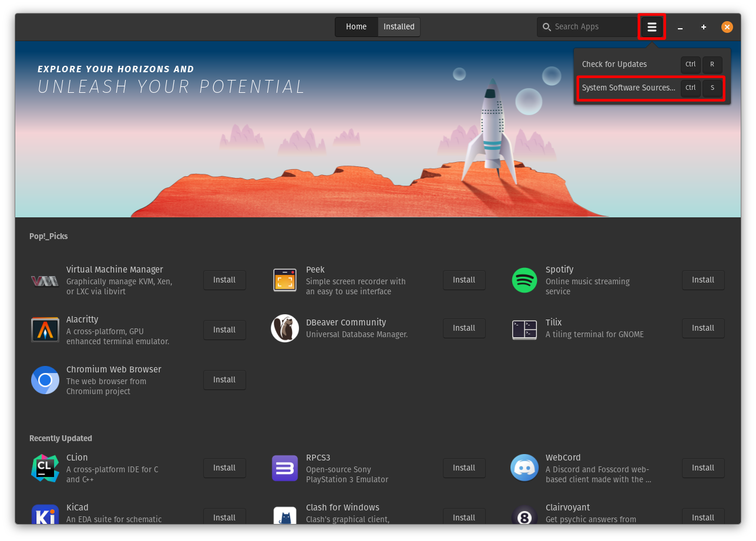Click the WebCord Discord client icon
The image size is (756, 541).
point(524,468)
